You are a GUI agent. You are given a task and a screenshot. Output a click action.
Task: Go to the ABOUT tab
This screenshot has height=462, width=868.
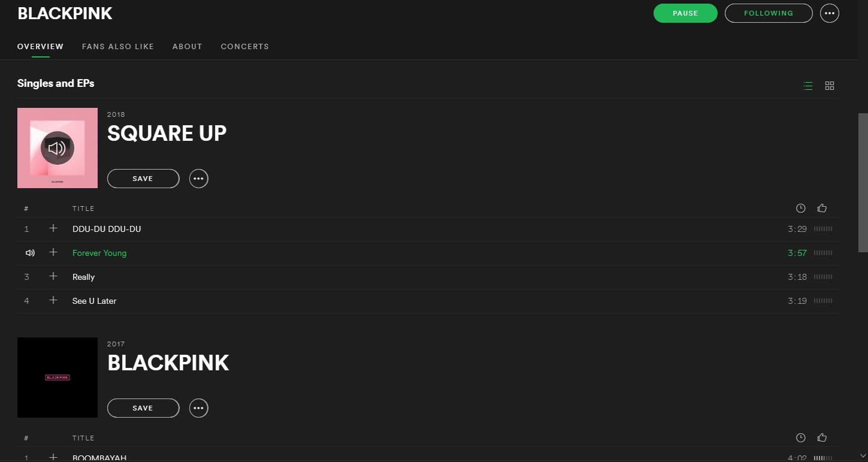pyautogui.click(x=187, y=46)
